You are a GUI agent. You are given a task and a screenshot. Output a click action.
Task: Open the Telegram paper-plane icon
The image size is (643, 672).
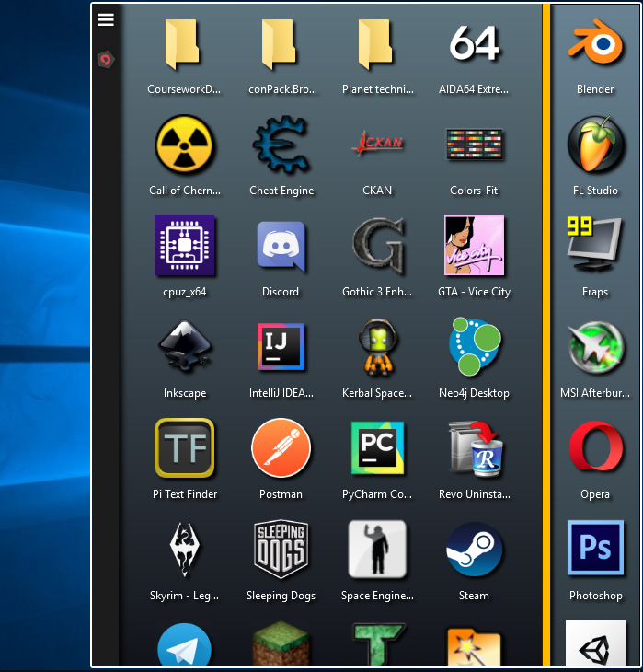[x=184, y=645]
